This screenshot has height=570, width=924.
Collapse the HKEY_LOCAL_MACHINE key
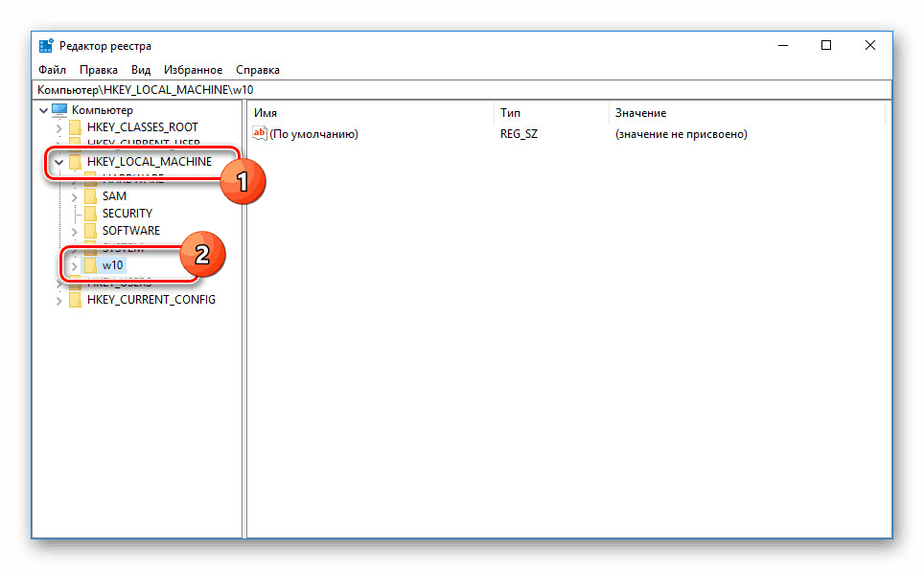(x=58, y=162)
